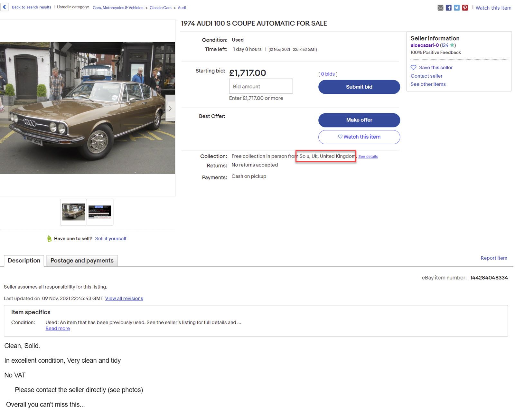Click the Report item link

click(494, 258)
